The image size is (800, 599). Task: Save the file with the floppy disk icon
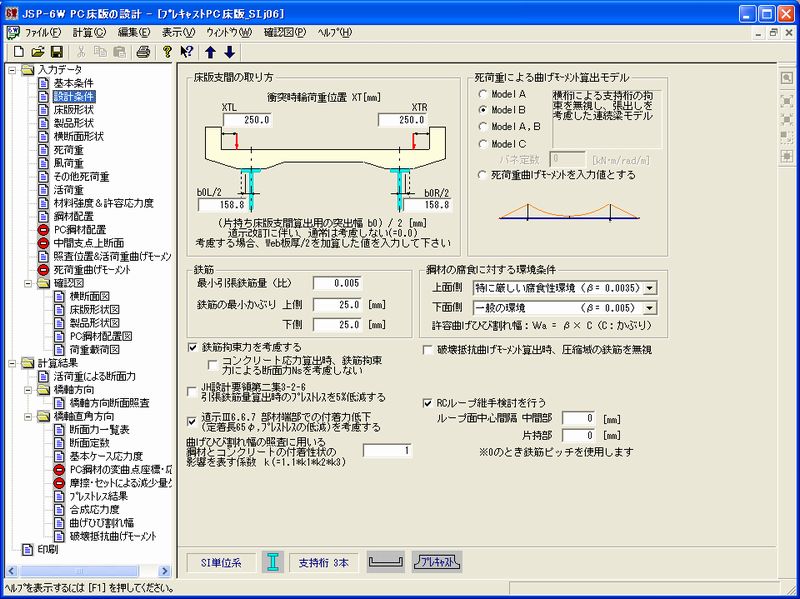tap(56, 52)
